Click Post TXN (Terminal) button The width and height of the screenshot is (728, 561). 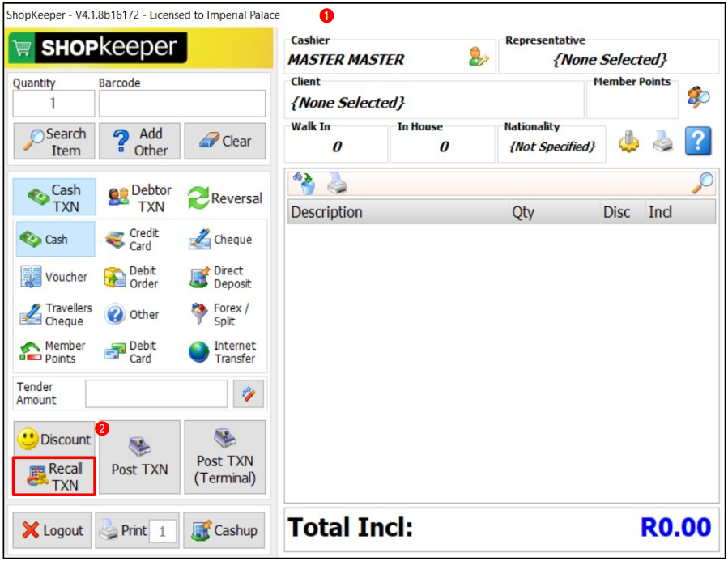tap(224, 457)
